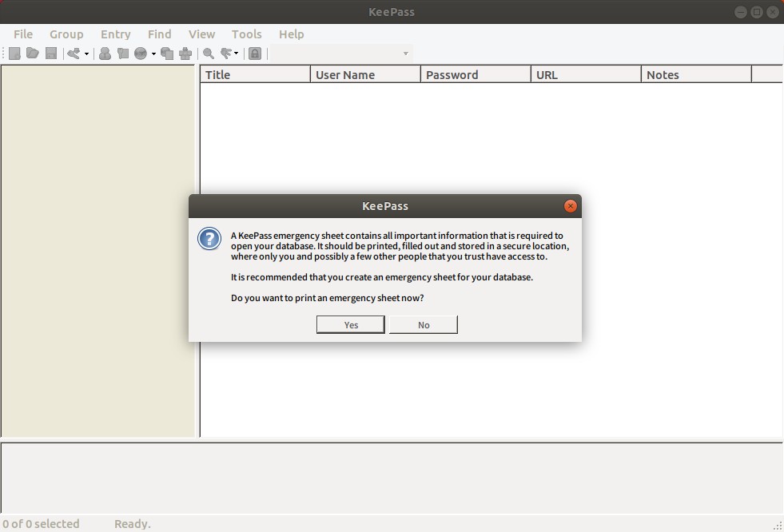Click the Show Entries keys icon

pos(226,54)
